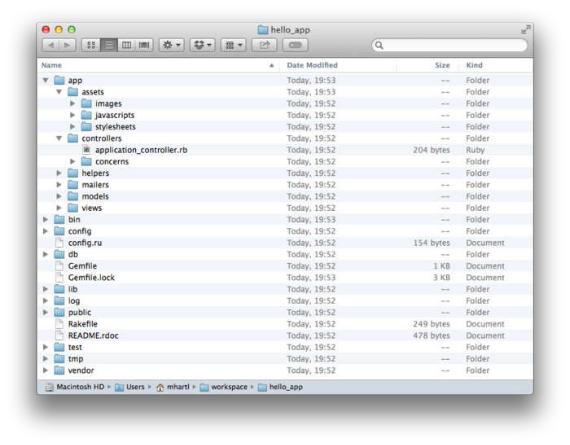Click the Edit Tags toolbar button

[x=295, y=45]
